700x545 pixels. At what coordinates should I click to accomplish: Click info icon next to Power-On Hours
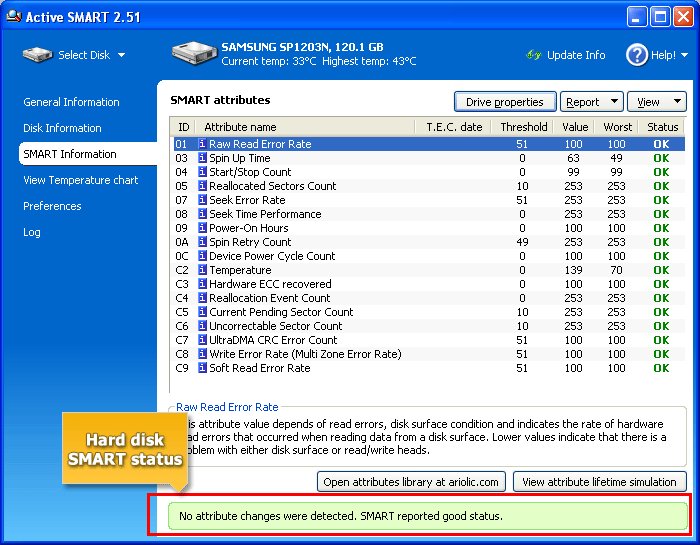[x=202, y=228]
